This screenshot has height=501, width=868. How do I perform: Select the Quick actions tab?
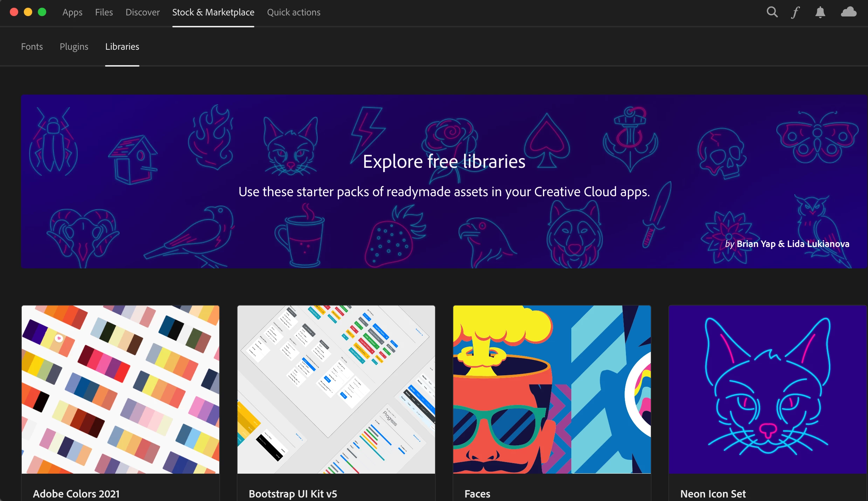click(294, 12)
